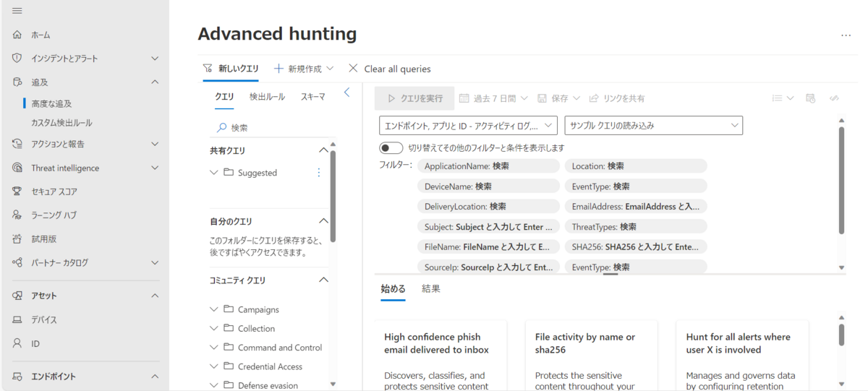
Task: Click the 試用版 gift icon
Action: click(17, 239)
